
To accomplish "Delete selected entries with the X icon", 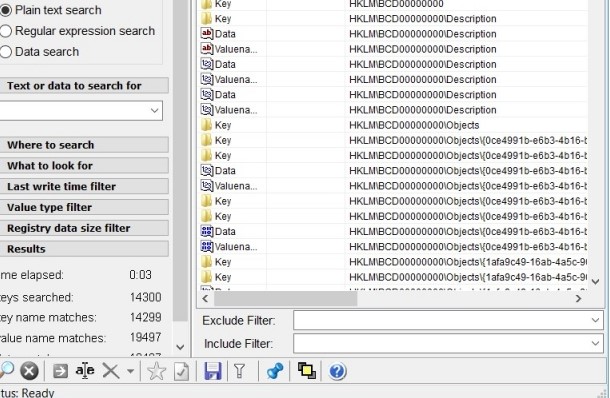I will [x=111, y=371].
